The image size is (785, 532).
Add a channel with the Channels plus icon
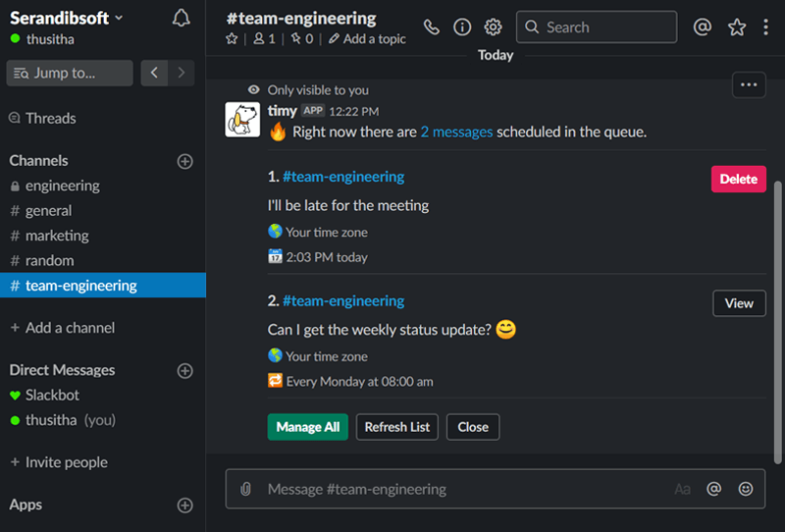coord(185,161)
